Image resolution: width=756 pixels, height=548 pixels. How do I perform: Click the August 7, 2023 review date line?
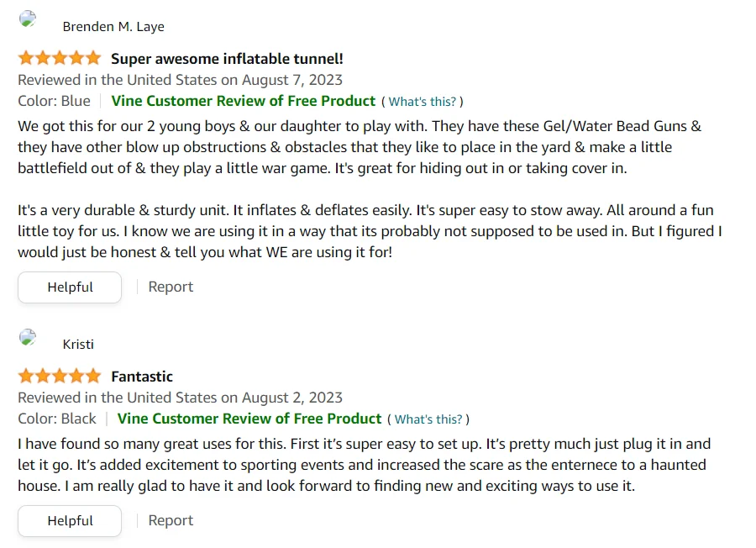tap(180, 80)
